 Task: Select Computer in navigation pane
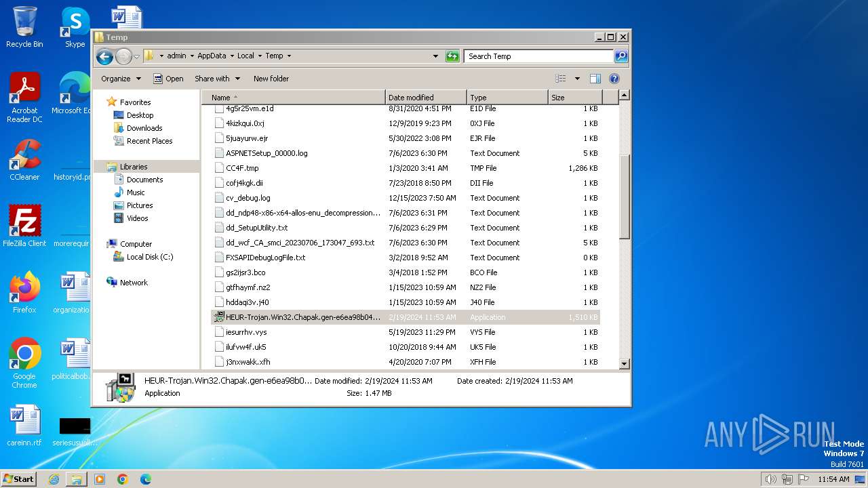pyautogui.click(x=136, y=244)
